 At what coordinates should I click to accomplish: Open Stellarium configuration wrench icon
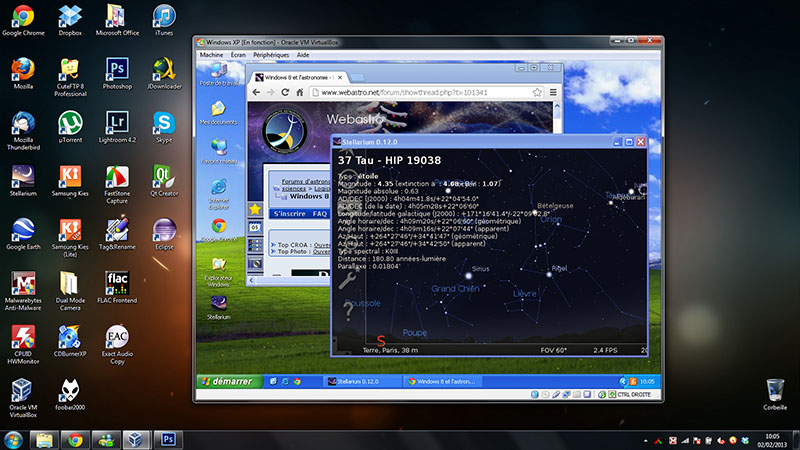click(x=348, y=280)
